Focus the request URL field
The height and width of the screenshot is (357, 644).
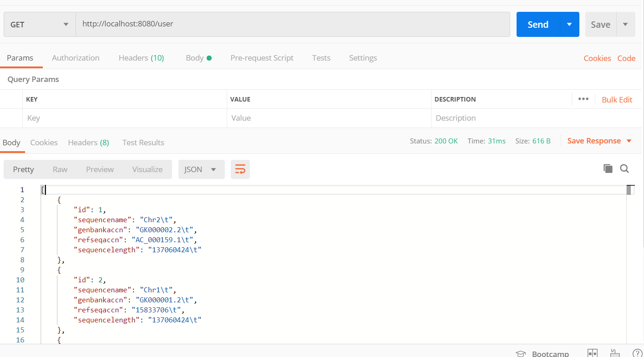tap(293, 25)
